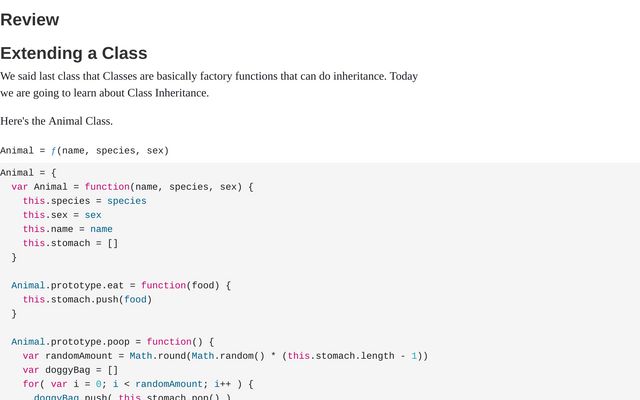Click the "var Animal = function" code line
Screen dimensions: 640x400
point(132,187)
